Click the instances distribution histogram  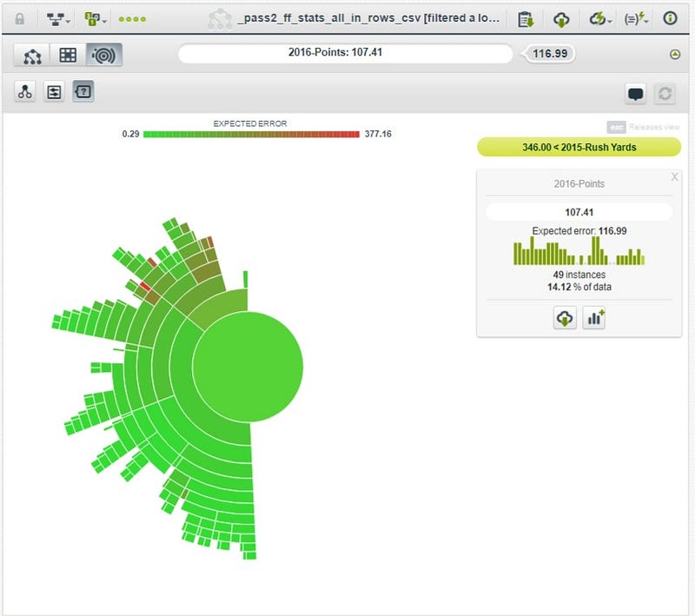tap(579, 251)
